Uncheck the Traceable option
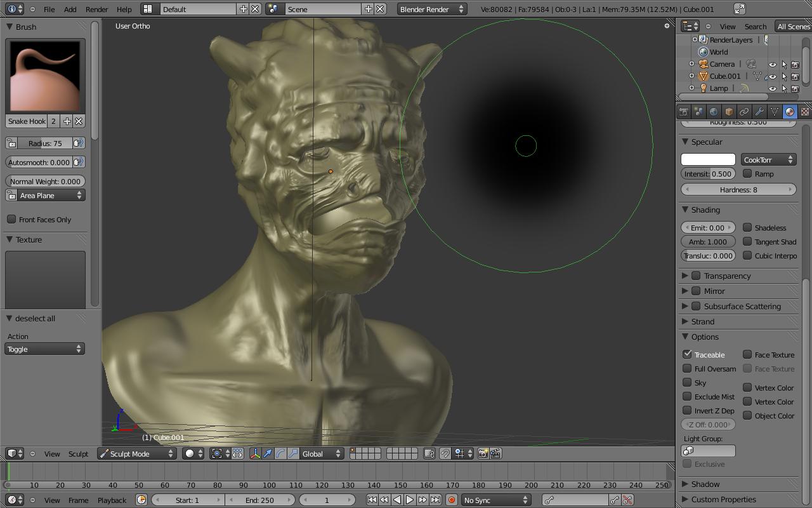This screenshot has width=812, height=508. [687, 354]
